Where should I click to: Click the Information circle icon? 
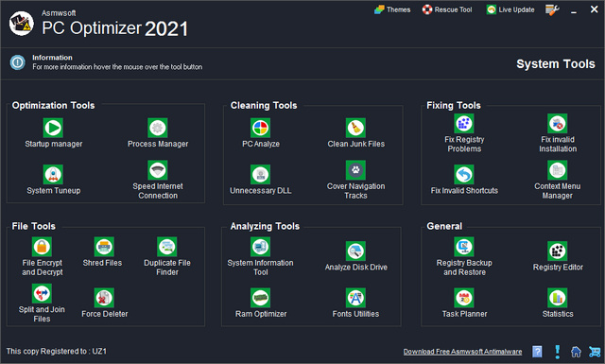pyautogui.click(x=17, y=62)
